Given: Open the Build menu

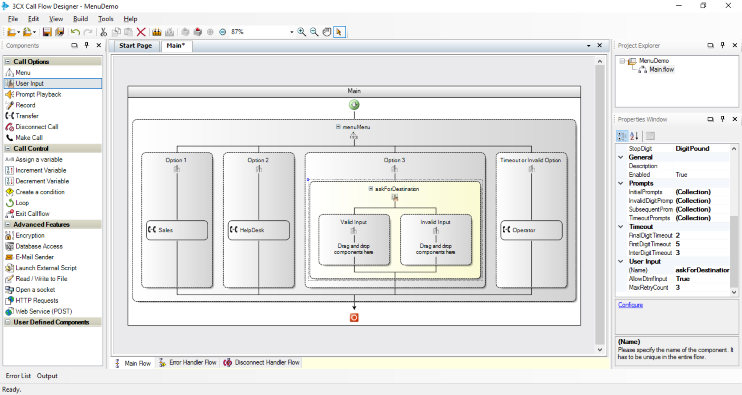Looking at the screenshot, I should pyautogui.click(x=80, y=19).
